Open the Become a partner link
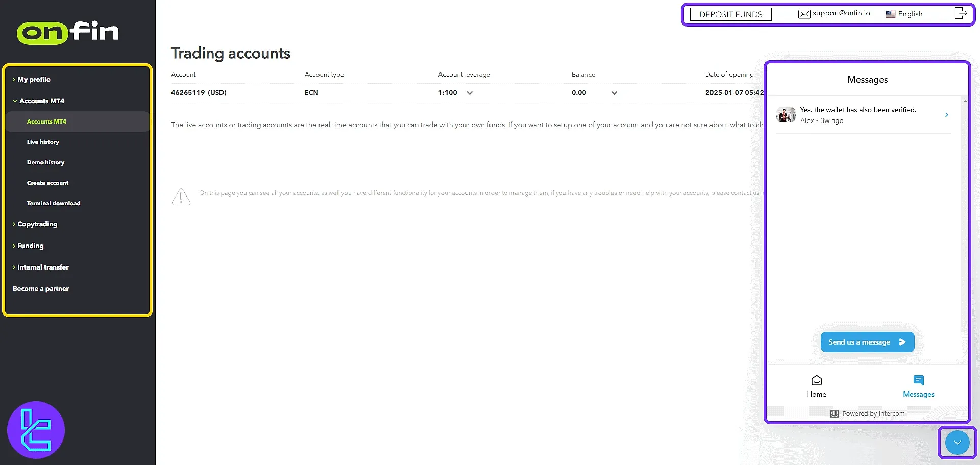980x465 pixels. click(41, 289)
